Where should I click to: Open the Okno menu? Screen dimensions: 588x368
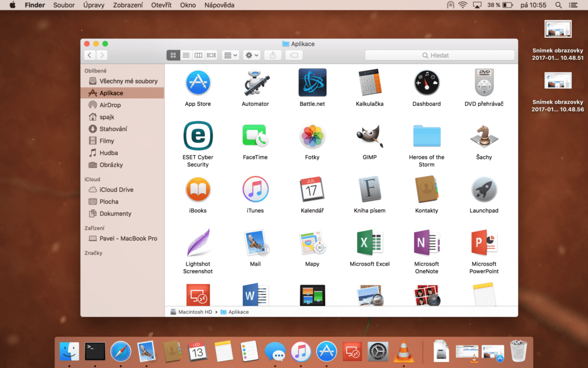pos(188,5)
